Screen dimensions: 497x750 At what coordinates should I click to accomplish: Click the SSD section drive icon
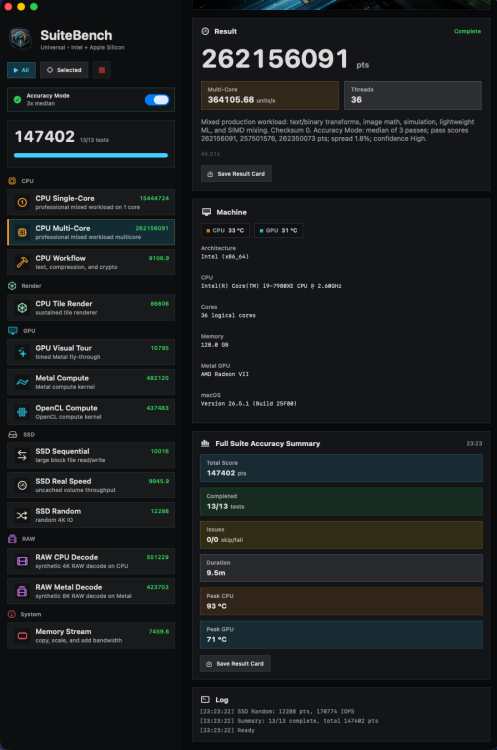[13, 434]
